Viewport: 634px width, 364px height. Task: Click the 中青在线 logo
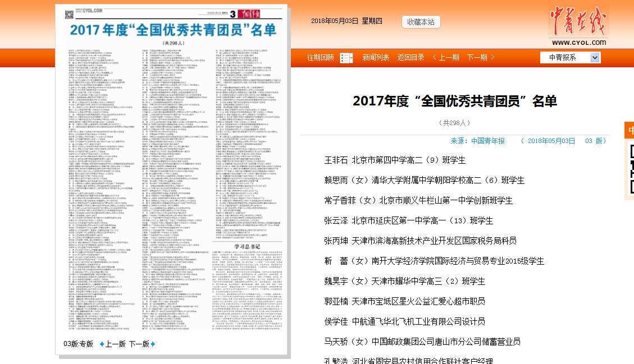tap(578, 26)
